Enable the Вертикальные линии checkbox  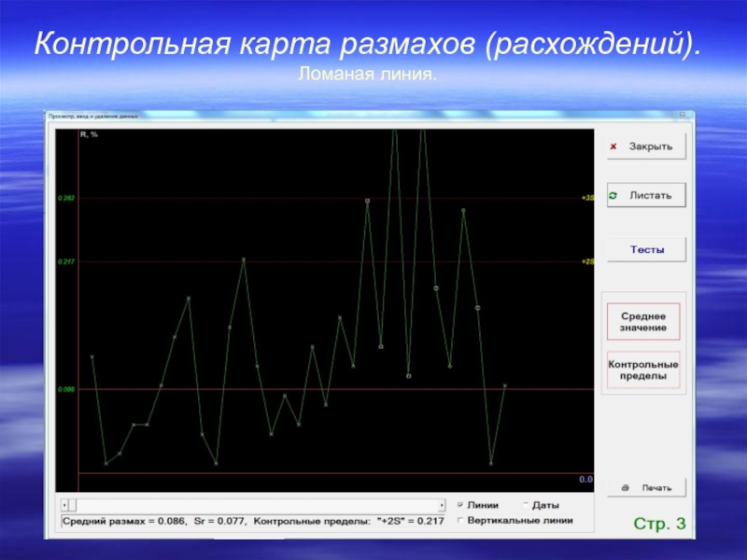coord(460,521)
